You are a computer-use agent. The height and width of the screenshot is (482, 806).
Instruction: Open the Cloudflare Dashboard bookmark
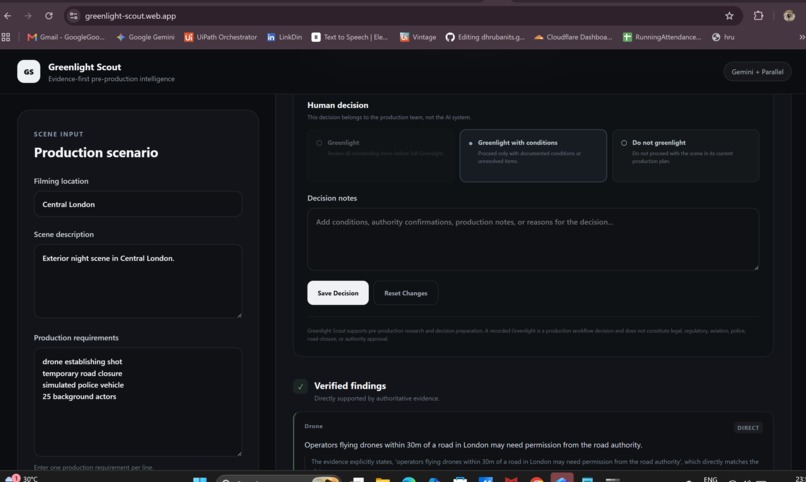click(x=573, y=37)
